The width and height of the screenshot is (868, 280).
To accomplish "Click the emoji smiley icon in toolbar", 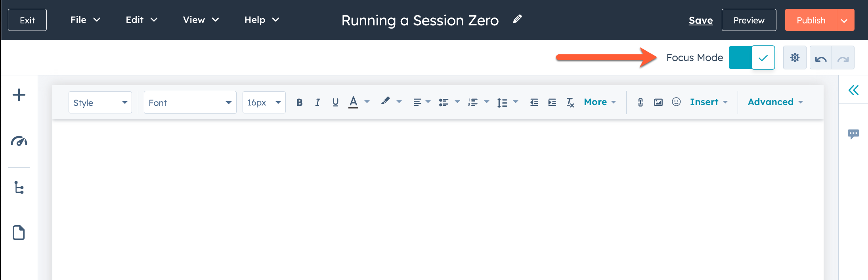I will pyautogui.click(x=676, y=102).
